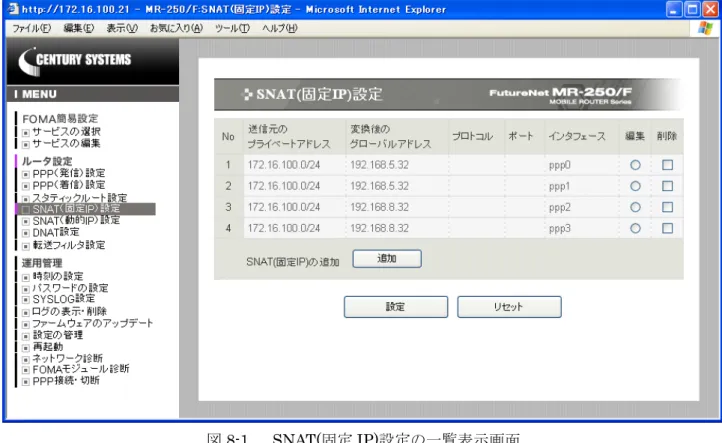Open the ツール(T) menu

tap(232, 29)
